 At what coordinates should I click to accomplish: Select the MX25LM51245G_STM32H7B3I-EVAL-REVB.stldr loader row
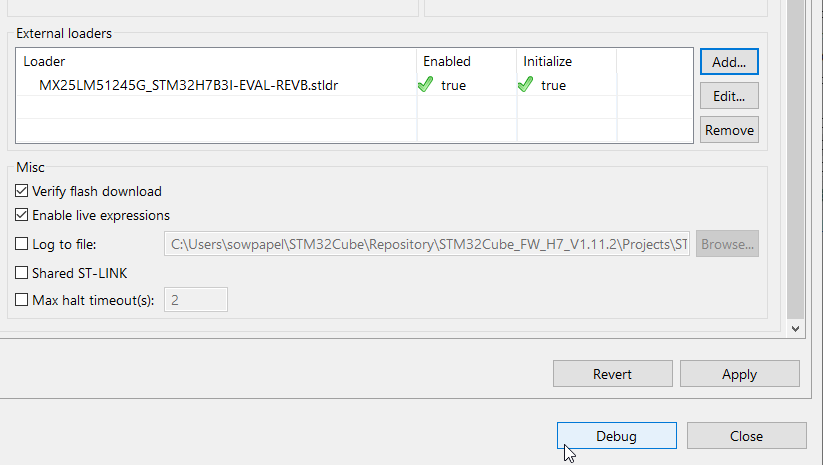[354, 85]
